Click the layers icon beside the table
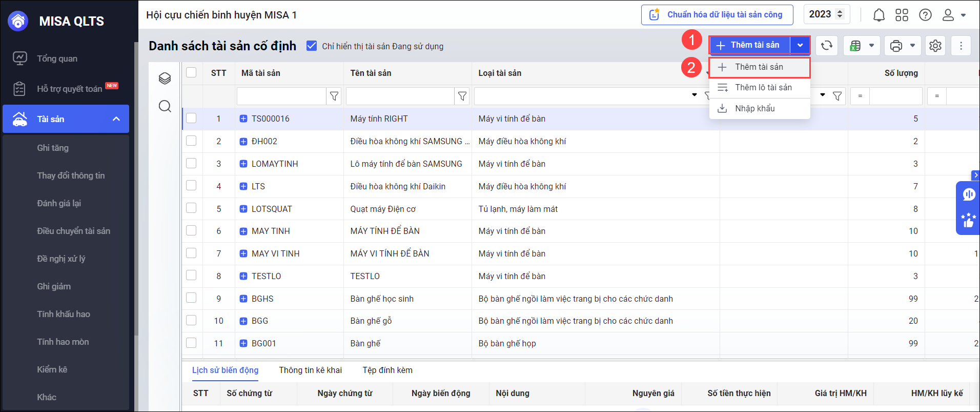This screenshot has height=412, width=980. point(165,79)
